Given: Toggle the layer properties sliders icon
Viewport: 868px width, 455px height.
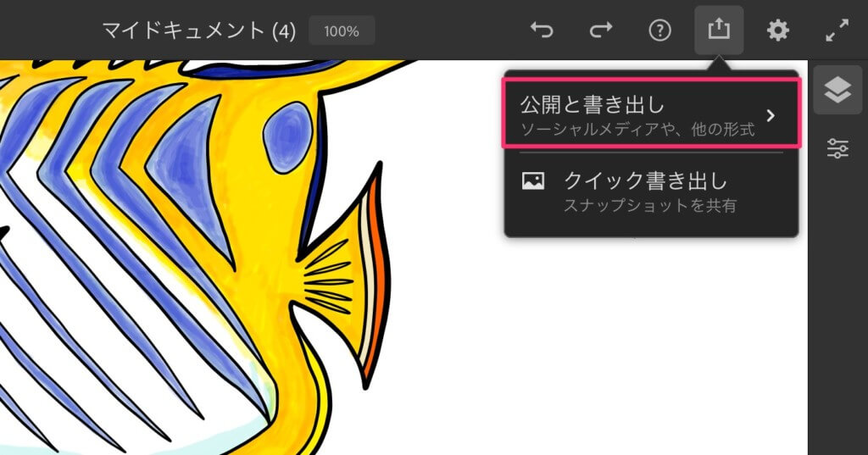Looking at the screenshot, I should pos(837,149).
